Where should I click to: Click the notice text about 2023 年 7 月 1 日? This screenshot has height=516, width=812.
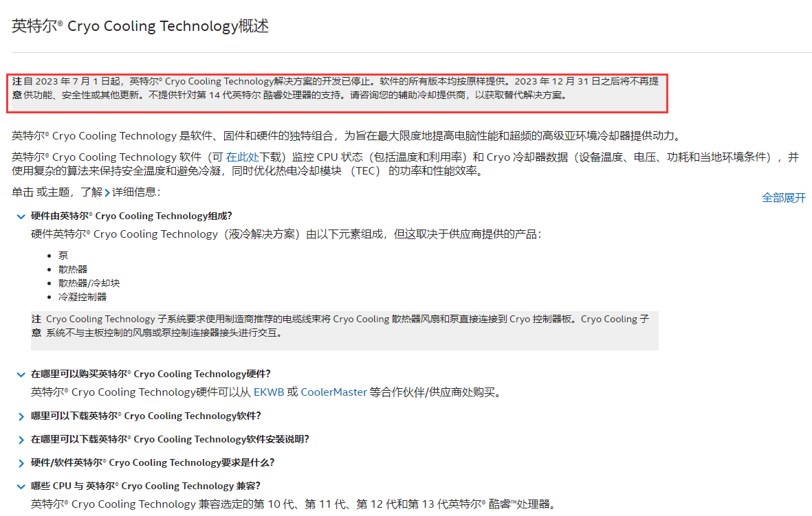click(x=337, y=88)
